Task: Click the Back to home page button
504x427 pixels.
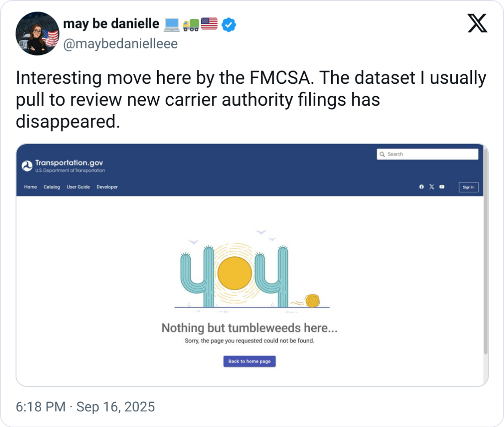Action: [x=250, y=361]
